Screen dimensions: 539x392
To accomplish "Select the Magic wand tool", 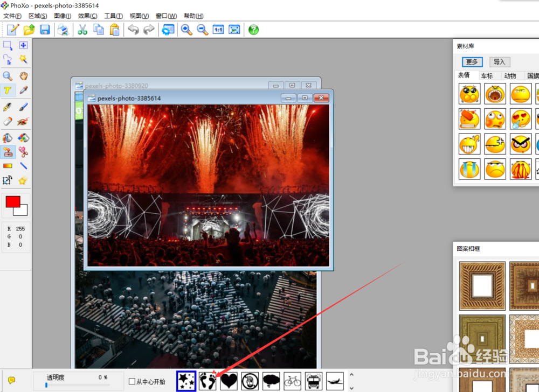I will coord(23,59).
